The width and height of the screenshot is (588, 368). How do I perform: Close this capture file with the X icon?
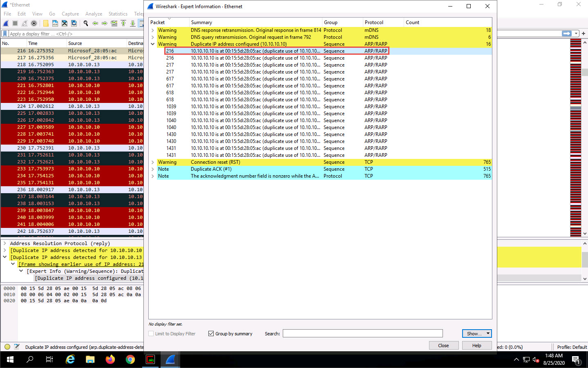click(x=65, y=23)
